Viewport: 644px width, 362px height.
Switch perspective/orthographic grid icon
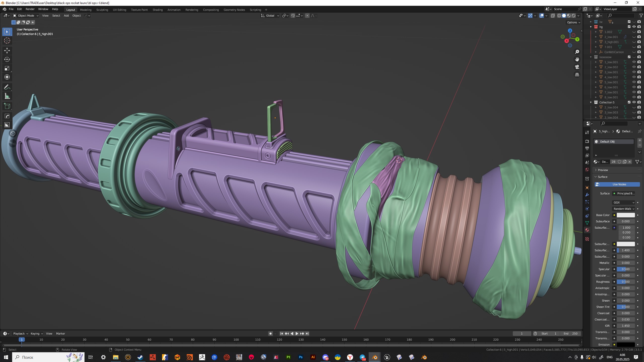point(577,75)
